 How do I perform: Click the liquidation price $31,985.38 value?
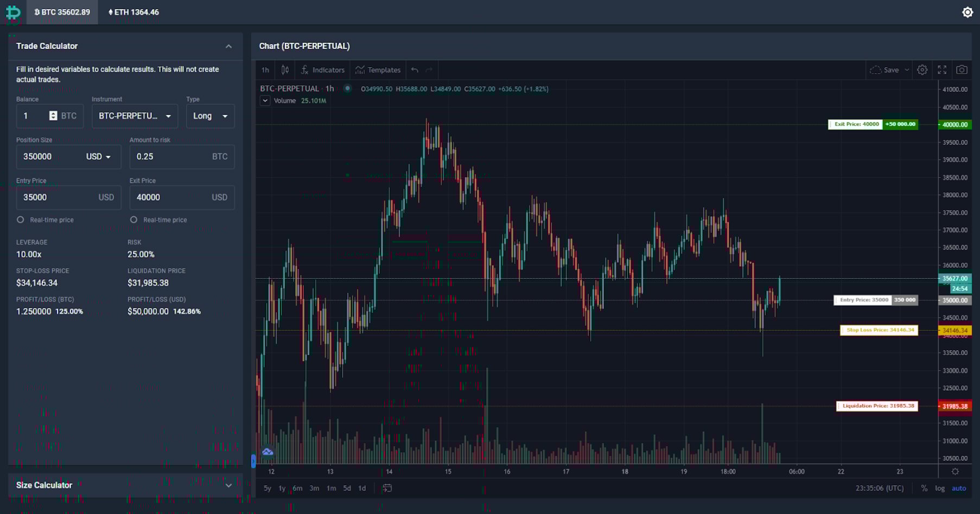[148, 283]
